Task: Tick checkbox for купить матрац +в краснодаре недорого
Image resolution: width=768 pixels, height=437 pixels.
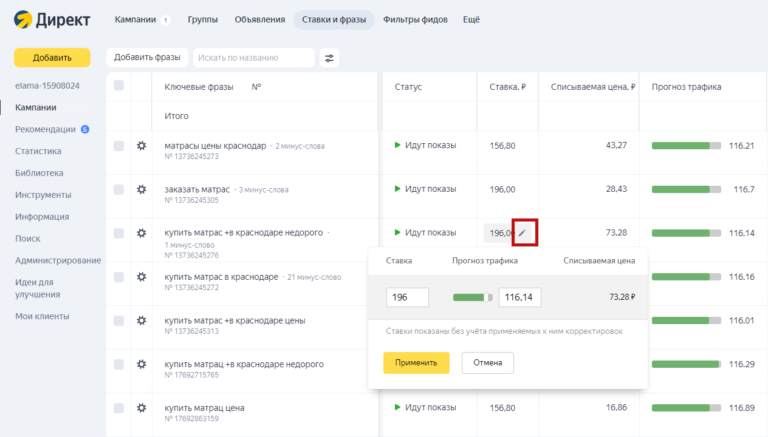Action: 119,364
